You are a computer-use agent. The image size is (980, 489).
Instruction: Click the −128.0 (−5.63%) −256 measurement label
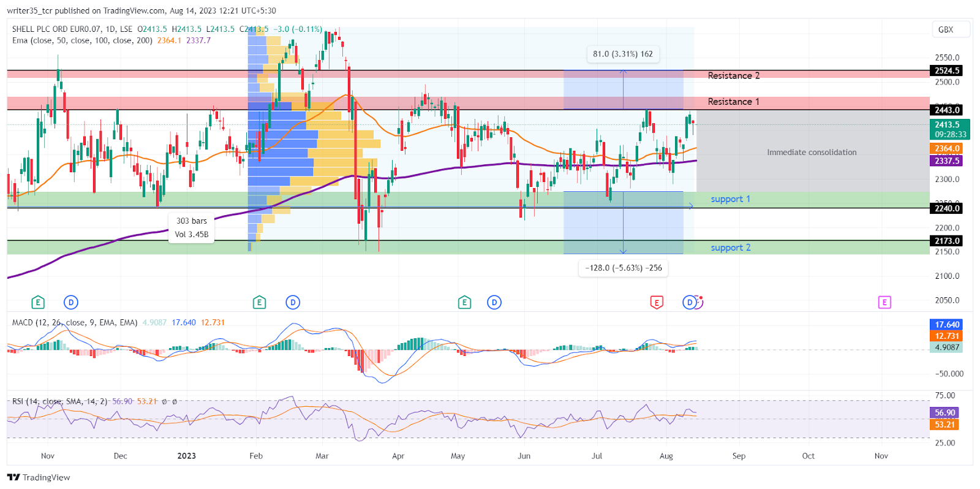624,268
